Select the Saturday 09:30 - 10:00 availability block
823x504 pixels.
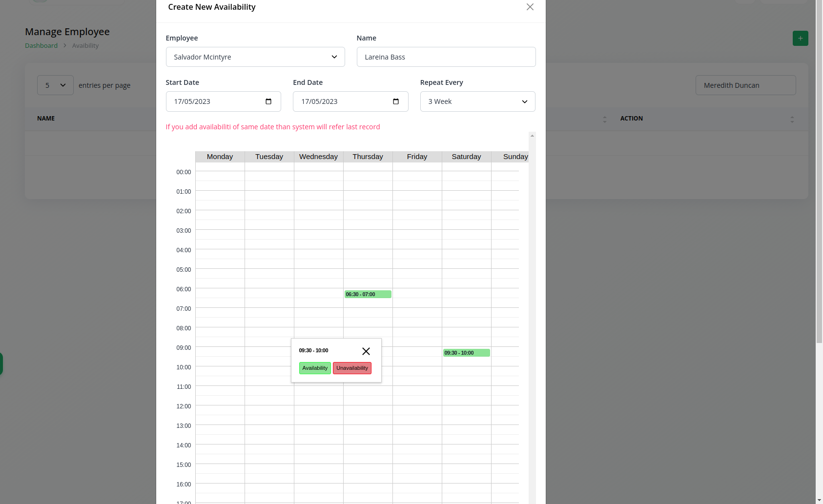[466, 353]
